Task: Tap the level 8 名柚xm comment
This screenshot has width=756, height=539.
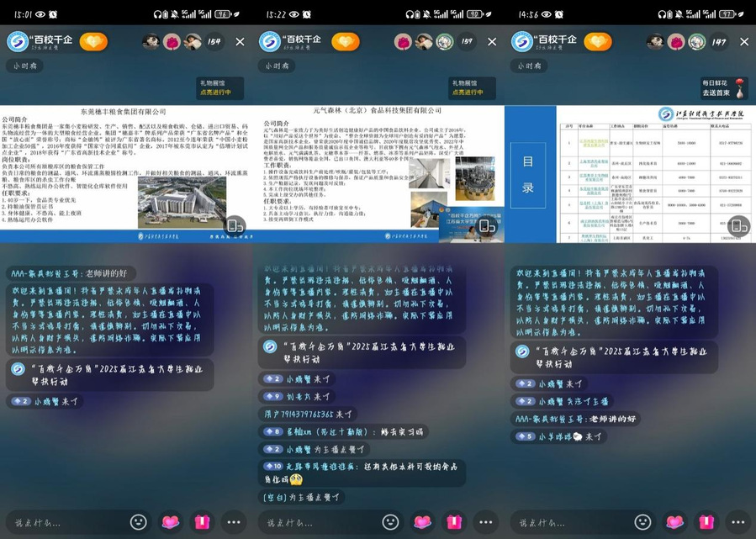Action: coord(344,431)
